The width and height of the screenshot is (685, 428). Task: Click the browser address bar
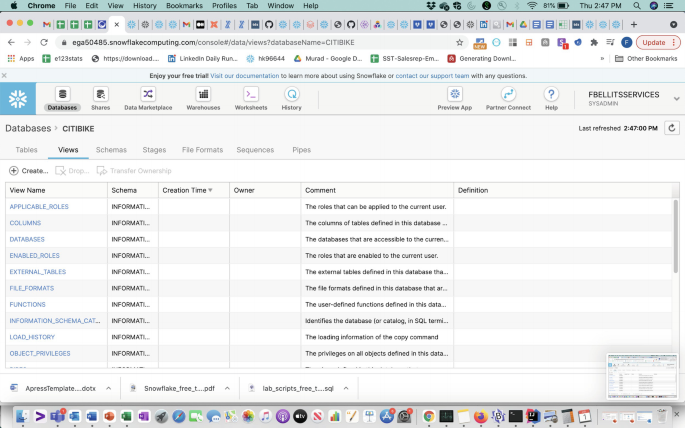point(250,42)
